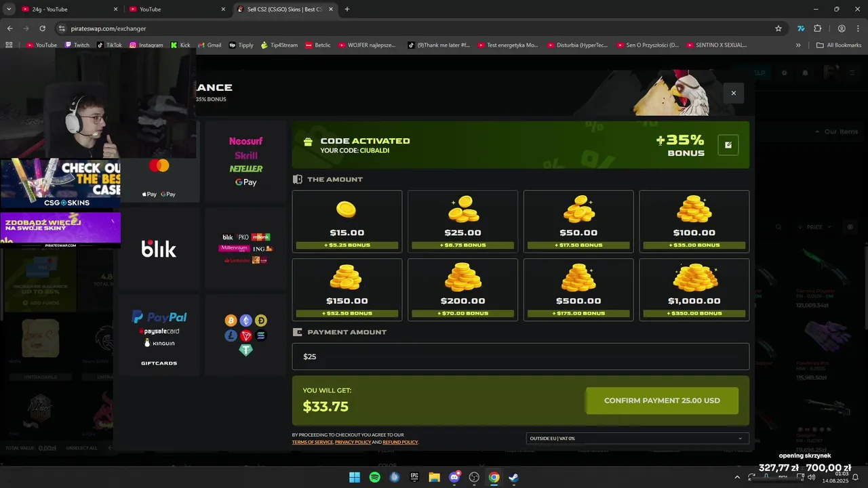Open Spotify from the taskbar

point(374,477)
